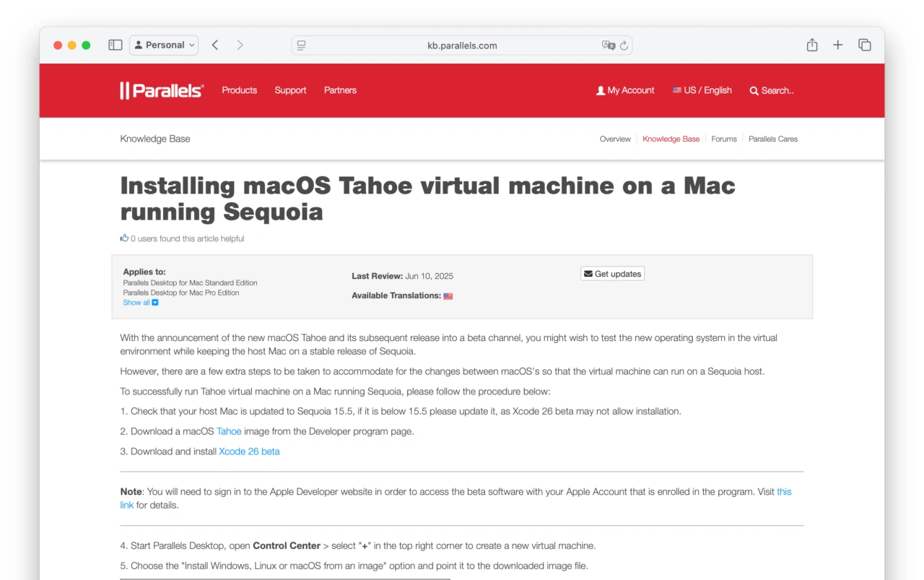Show the tab overview
The image size is (924, 580).
(x=864, y=45)
